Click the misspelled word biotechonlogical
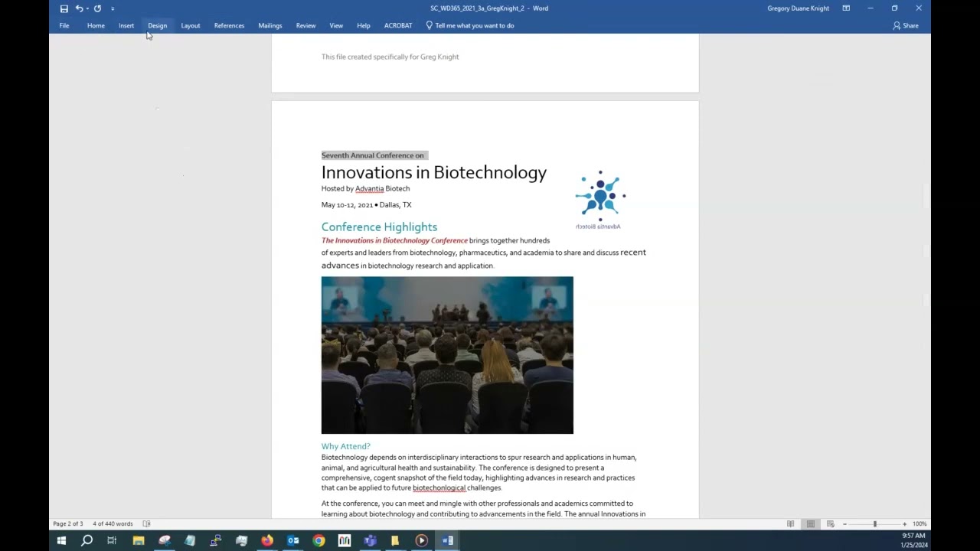The height and width of the screenshot is (551, 980). 439,487
